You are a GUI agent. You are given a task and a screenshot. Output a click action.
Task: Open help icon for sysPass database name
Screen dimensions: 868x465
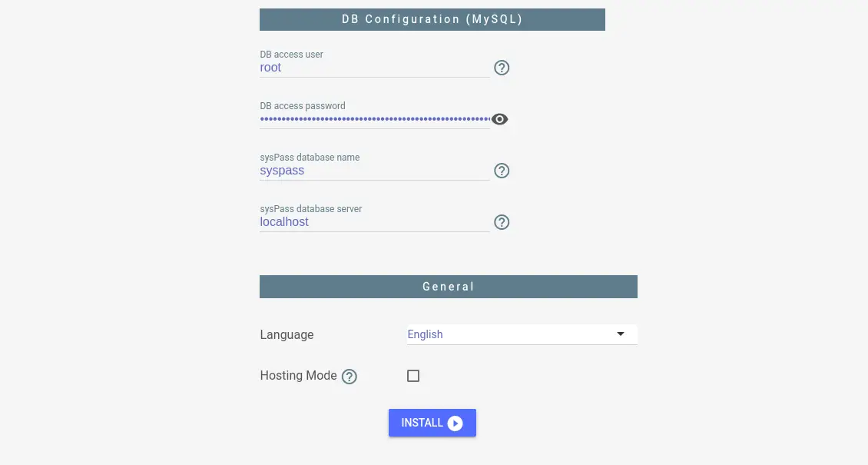[x=502, y=171]
